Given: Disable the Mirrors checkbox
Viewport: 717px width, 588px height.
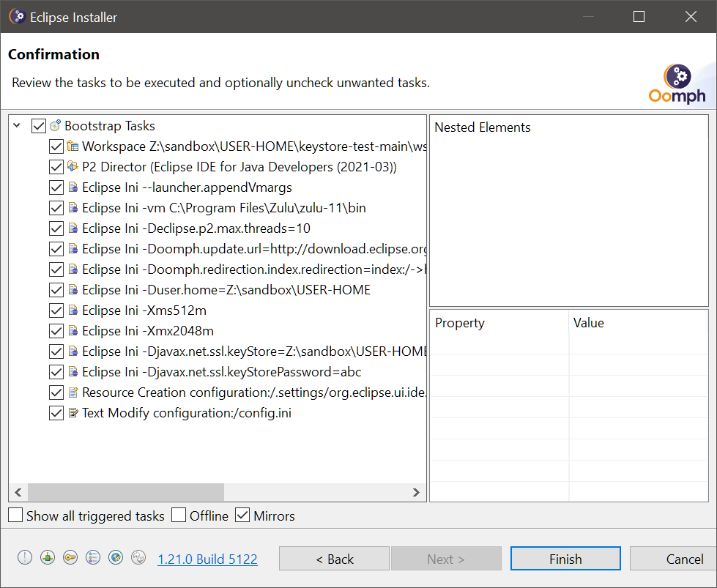Looking at the screenshot, I should (x=242, y=515).
